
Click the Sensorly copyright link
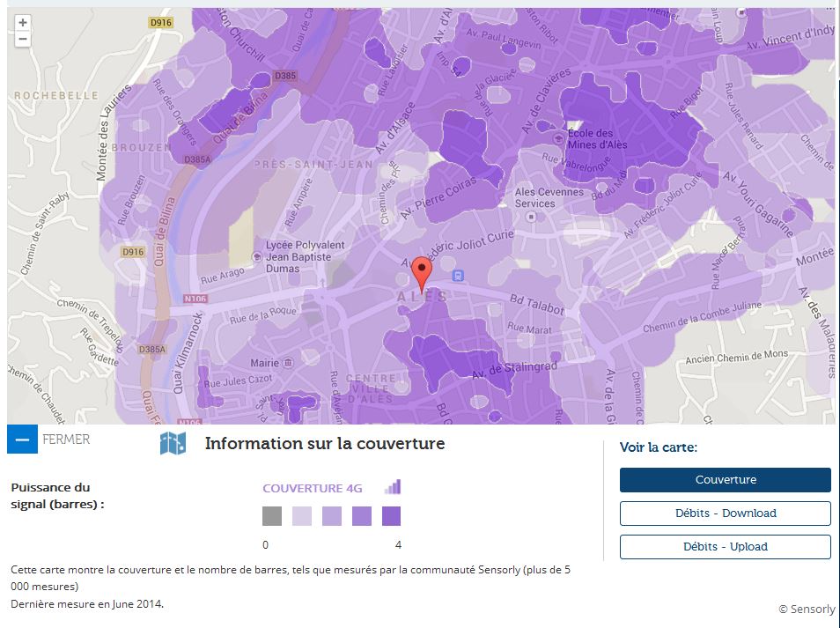click(x=808, y=609)
